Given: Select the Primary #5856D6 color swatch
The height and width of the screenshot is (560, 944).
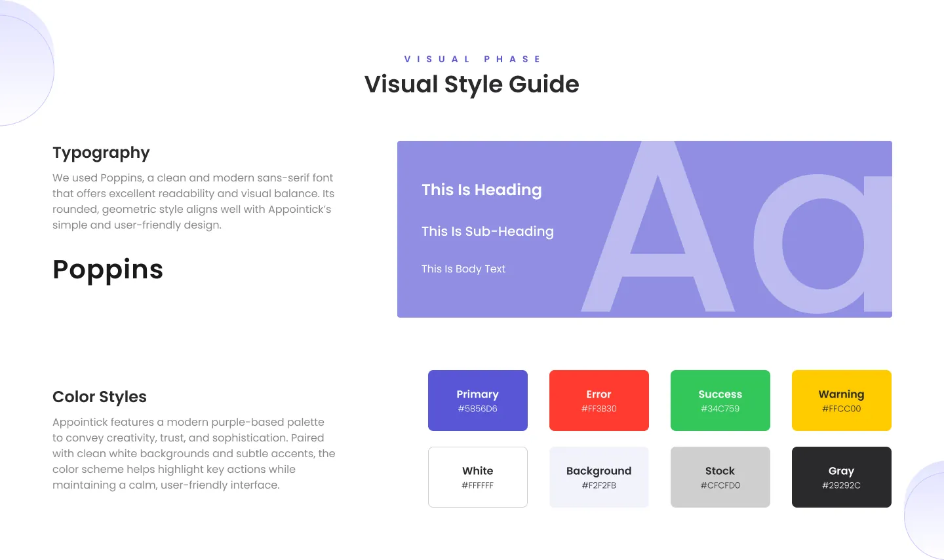Looking at the screenshot, I should pos(478,400).
